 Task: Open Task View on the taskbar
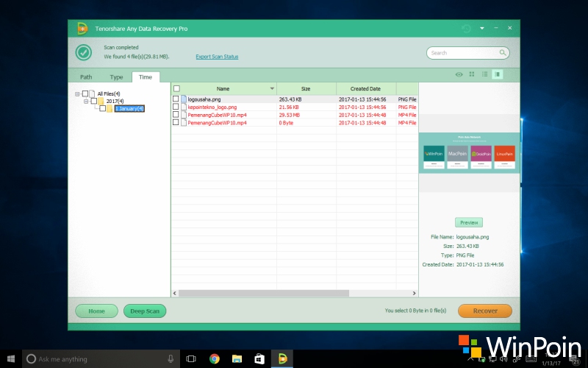click(191, 359)
